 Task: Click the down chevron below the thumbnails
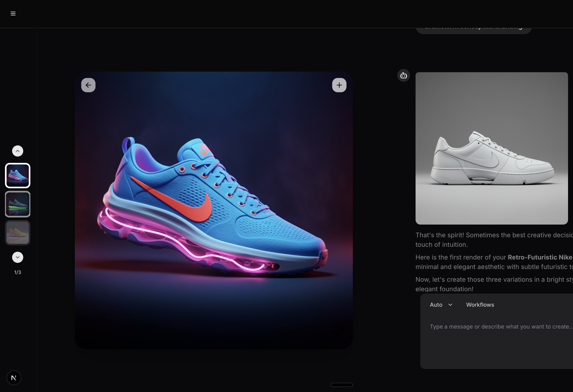pos(18,257)
